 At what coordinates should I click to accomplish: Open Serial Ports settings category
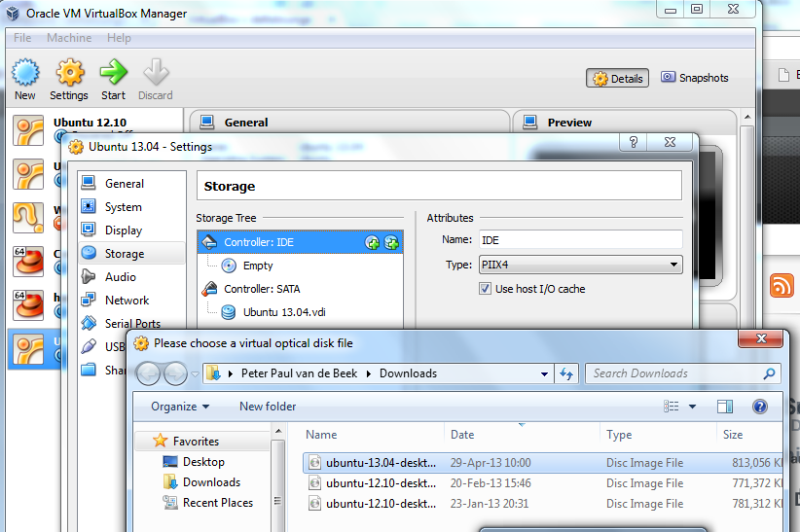click(x=131, y=324)
